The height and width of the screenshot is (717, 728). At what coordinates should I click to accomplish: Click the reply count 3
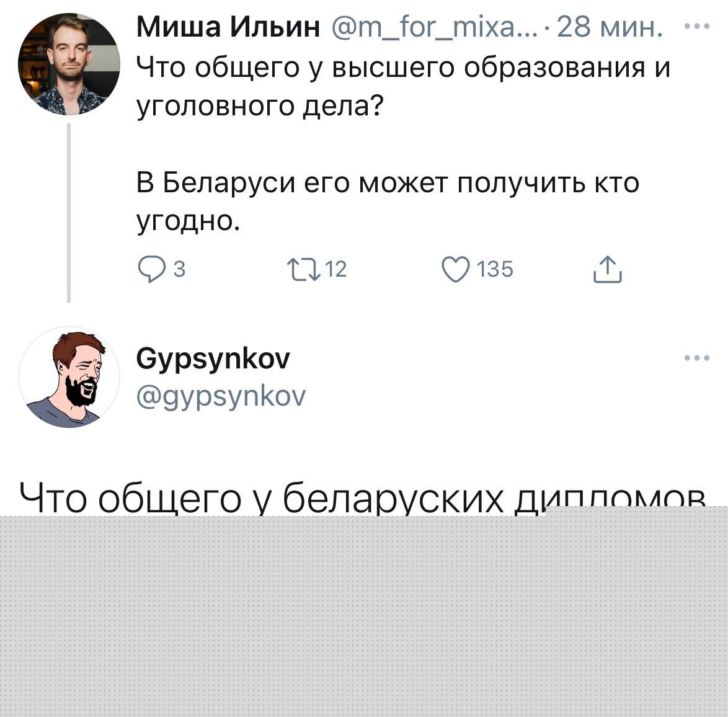178,270
